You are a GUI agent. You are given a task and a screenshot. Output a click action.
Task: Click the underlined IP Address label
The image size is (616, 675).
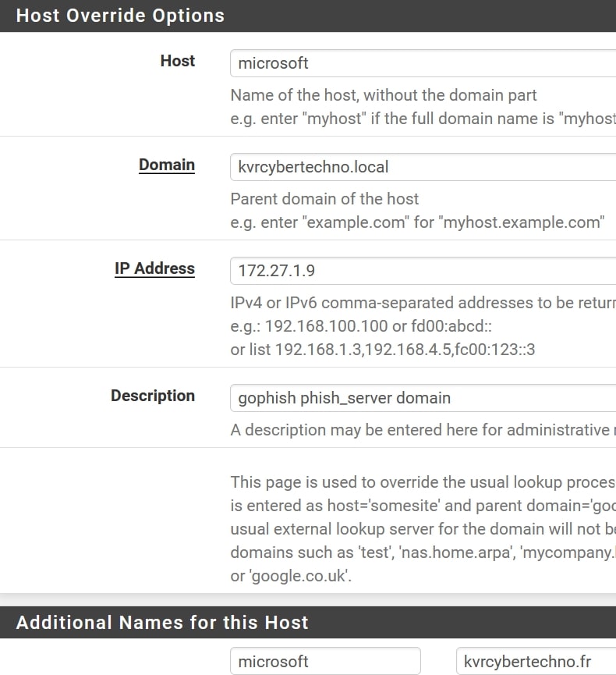coord(154,268)
